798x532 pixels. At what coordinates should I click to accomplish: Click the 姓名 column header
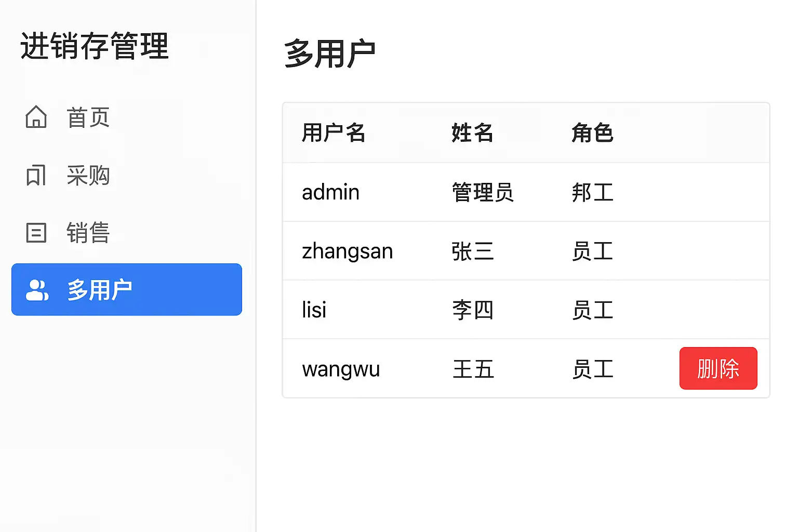pos(472,133)
